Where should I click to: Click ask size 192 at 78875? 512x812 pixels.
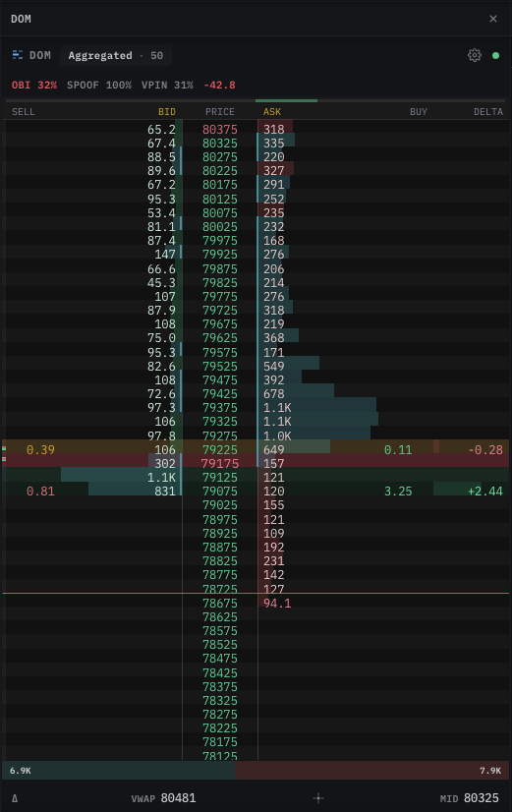coord(274,547)
